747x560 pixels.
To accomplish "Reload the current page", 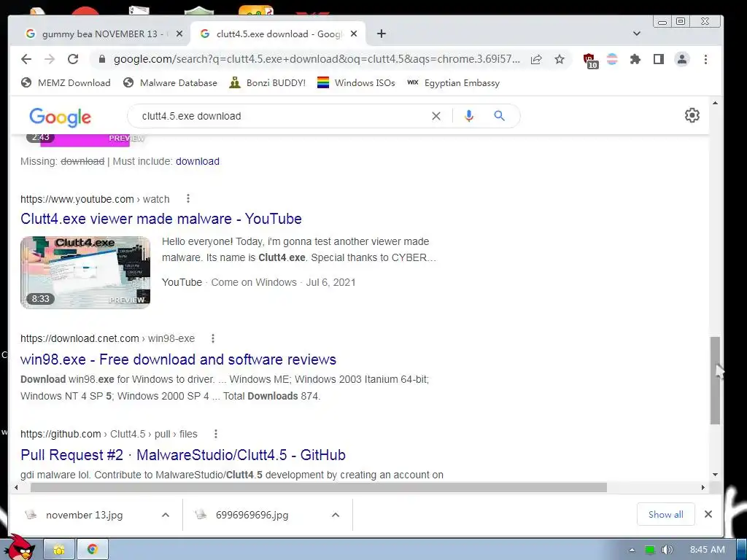I will point(73,59).
